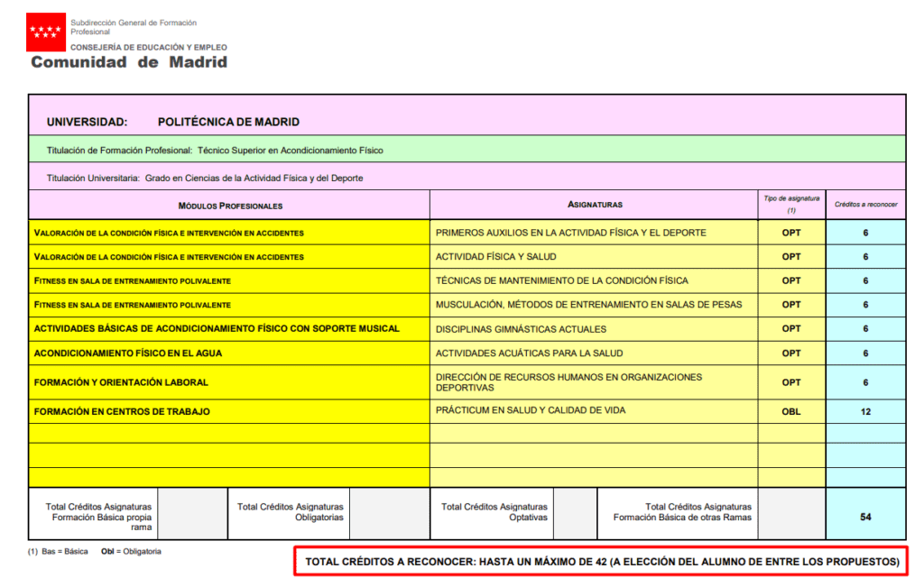Select "ACONDICIONAMIENTO FÍSICO EN EL AGUA" module
This screenshot has height=587, width=924.
[x=128, y=353]
